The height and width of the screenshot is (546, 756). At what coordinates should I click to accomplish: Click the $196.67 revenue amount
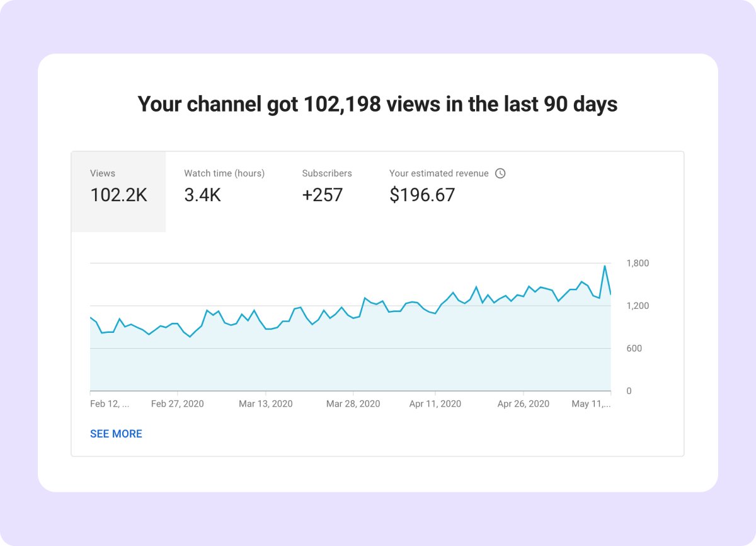[422, 195]
